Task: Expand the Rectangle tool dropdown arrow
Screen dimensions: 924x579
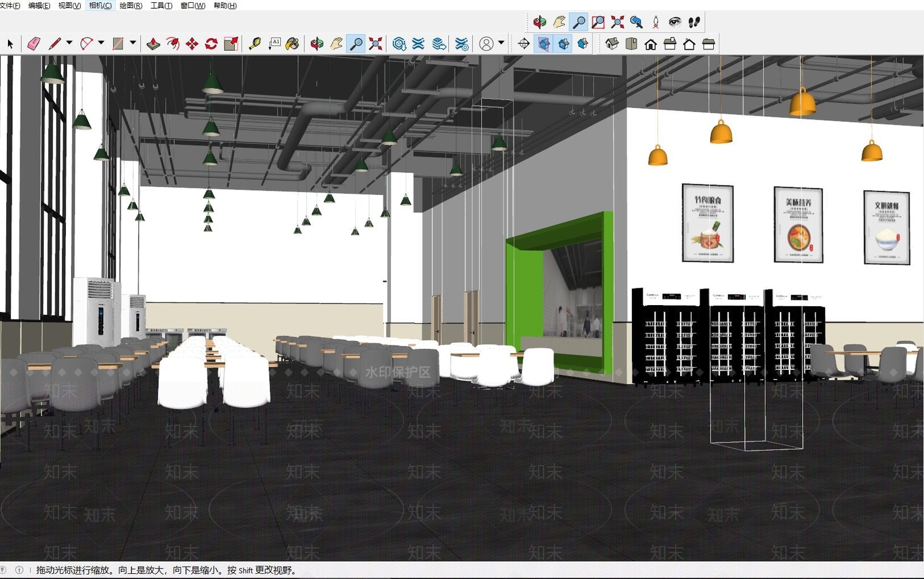Action: (x=133, y=43)
